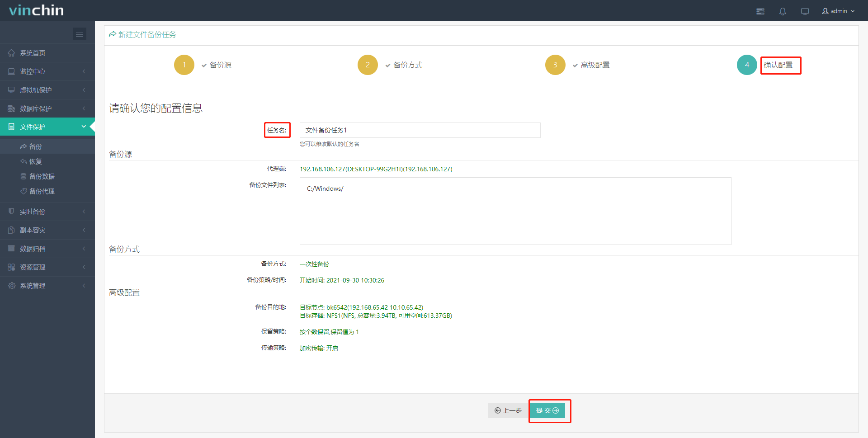Click the 提交 submit button
The height and width of the screenshot is (438, 868).
pos(547,410)
